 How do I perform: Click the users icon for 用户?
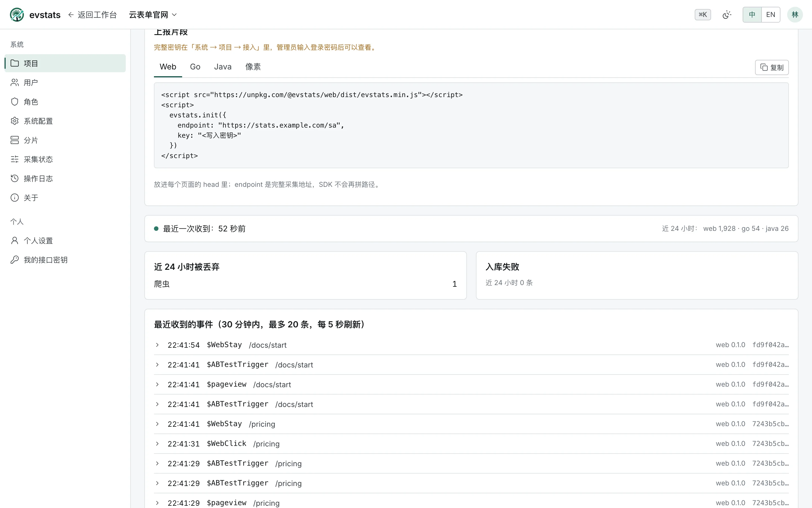pos(14,82)
